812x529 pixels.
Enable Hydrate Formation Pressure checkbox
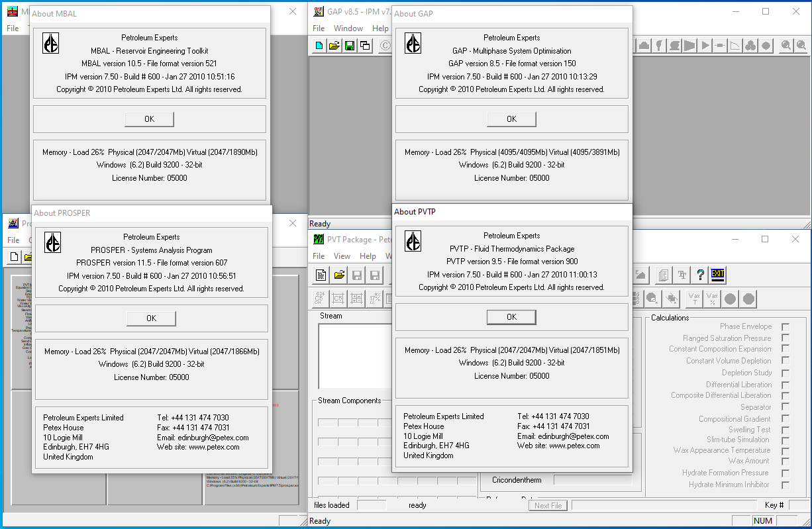pos(786,473)
